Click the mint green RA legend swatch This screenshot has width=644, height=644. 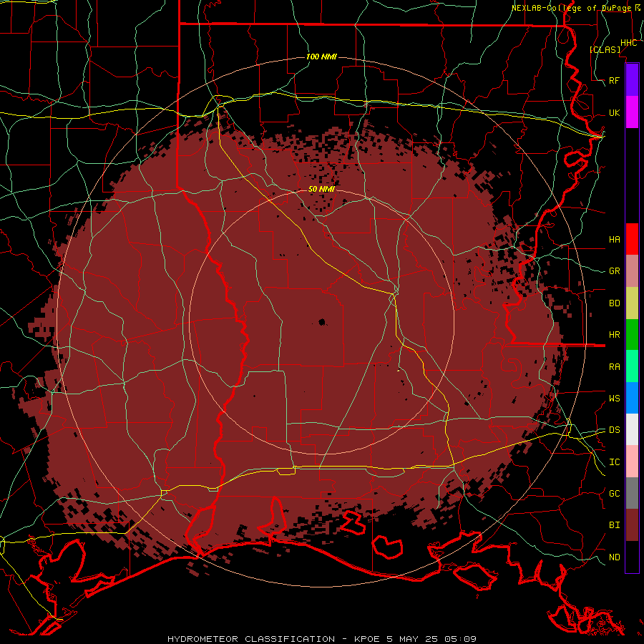(x=632, y=366)
